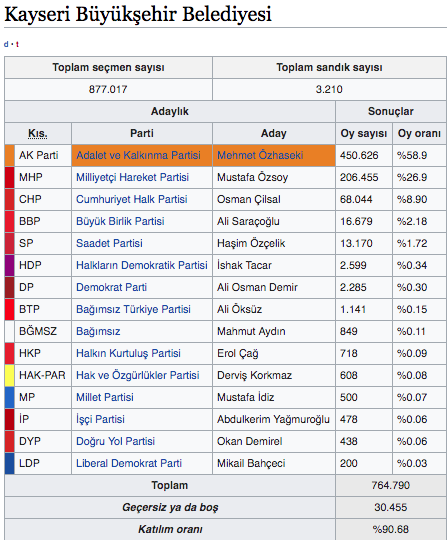This screenshot has width=447, height=540.
Task: Click candidate name Haşim Özçelik
Action: coord(251,243)
